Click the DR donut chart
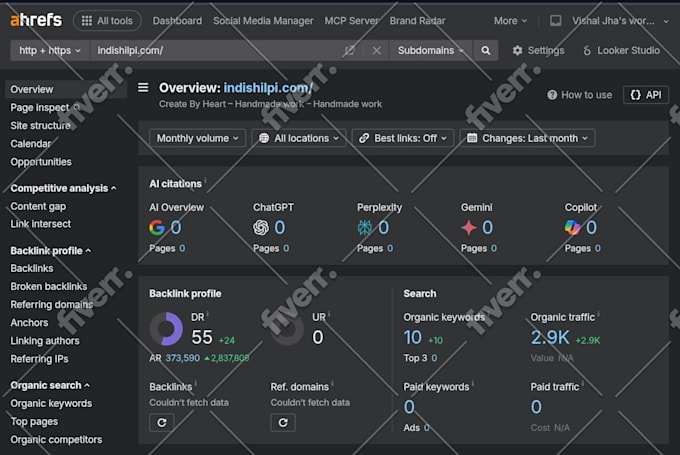 click(166, 329)
